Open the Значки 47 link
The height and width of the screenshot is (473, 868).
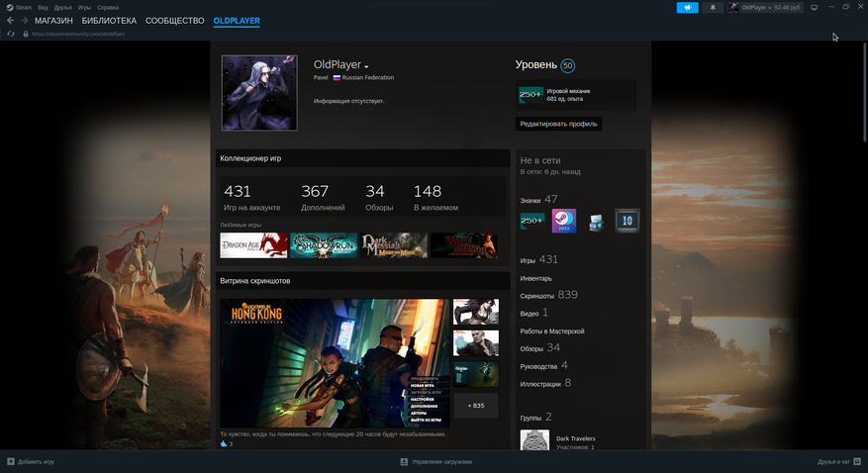coord(538,199)
